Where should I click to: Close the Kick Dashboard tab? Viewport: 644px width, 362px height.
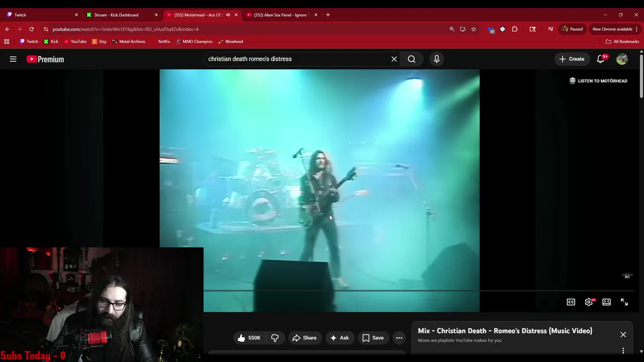pos(156,15)
